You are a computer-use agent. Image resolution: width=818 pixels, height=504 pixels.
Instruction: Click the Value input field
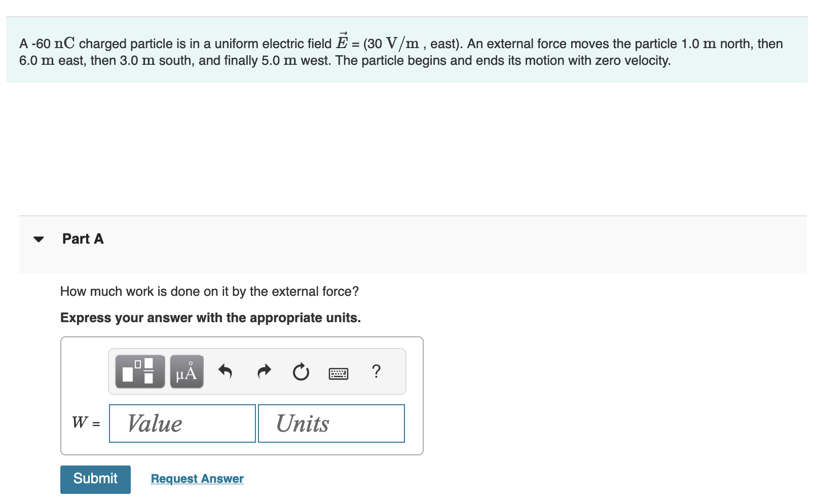coord(181,423)
